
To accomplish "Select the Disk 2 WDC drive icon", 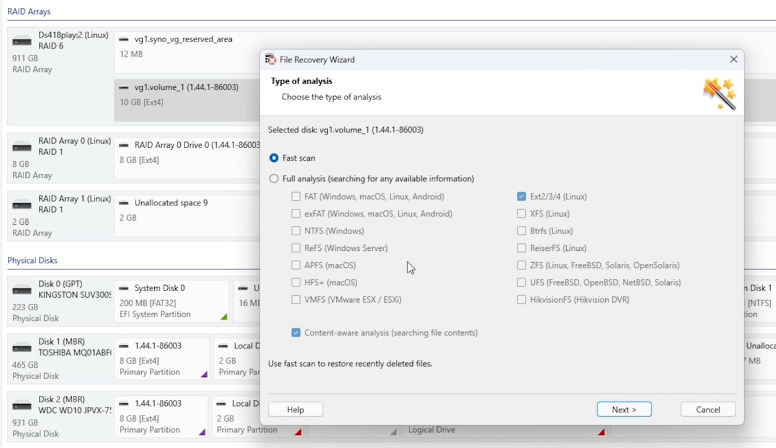I will point(22,406).
